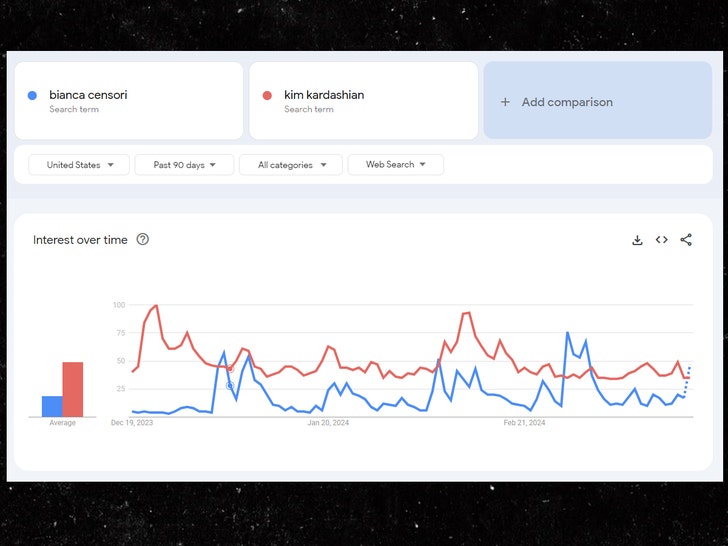Open the Past 90 days time range dropdown

point(184,165)
